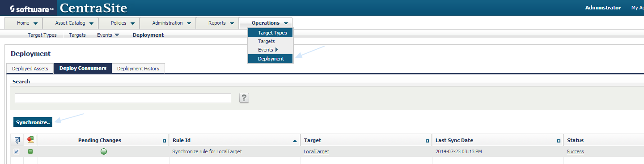Click sort square in Target column header
Screen dimensions: 644x164
click(428, 141)
